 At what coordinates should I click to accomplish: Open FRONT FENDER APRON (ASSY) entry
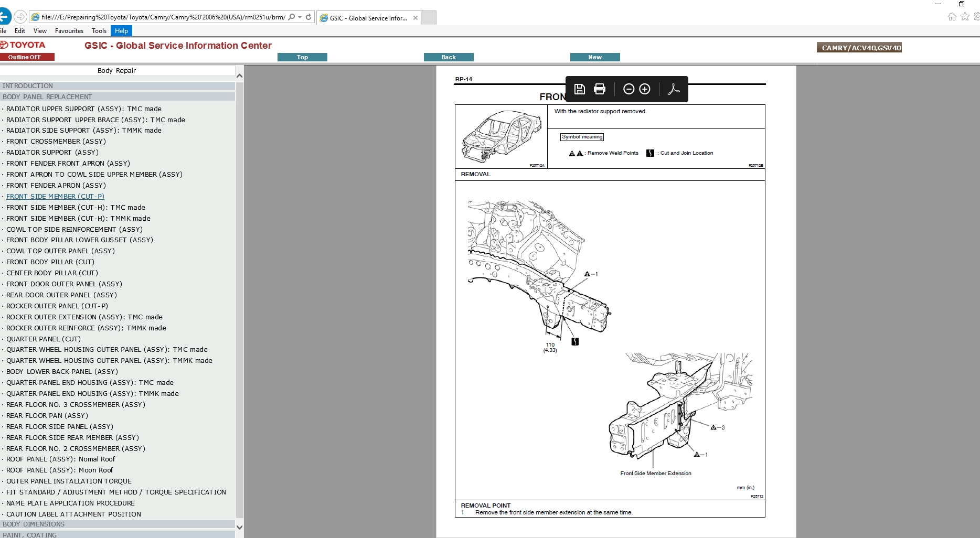[56, 185]
